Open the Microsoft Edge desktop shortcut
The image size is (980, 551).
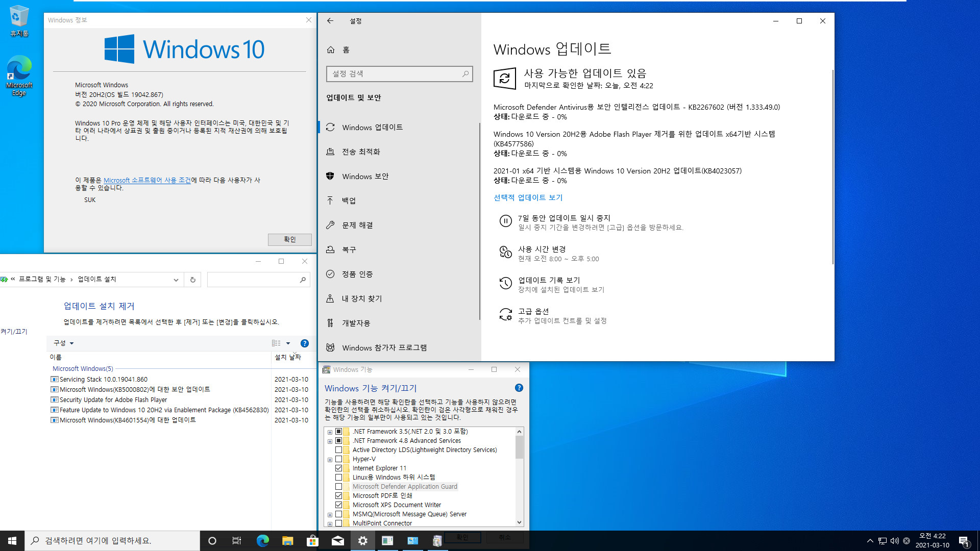pyautogui.click(x=19, y=76)
